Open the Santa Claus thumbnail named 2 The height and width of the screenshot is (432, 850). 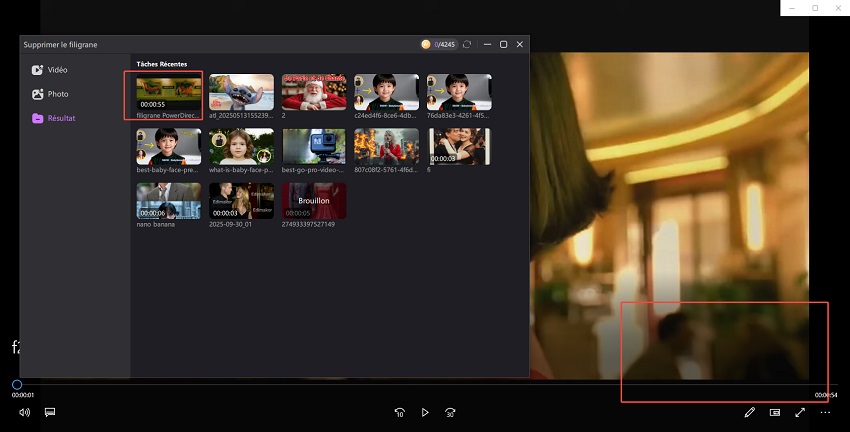click(314, 92)
